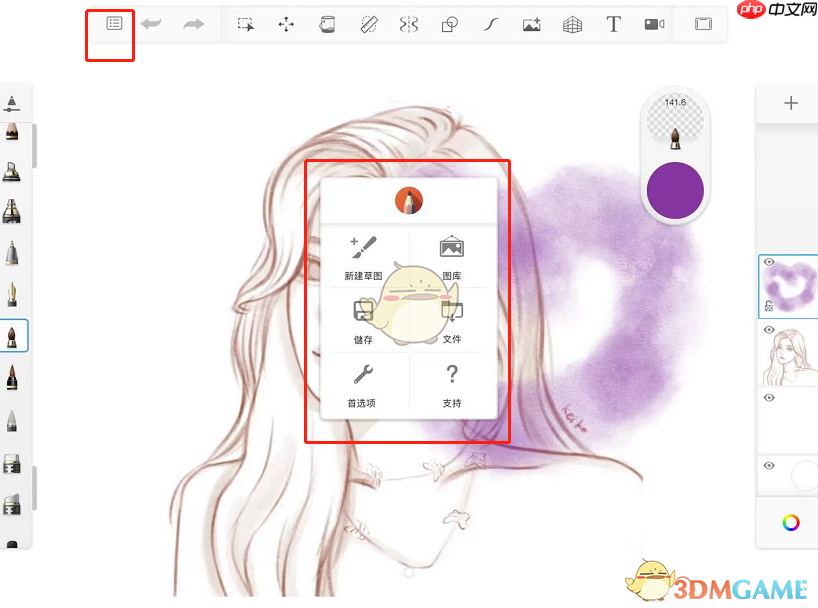818x608 pixels.
Task: Open the perspective grid tool
Action: pyautogui.click(x=572, y=24)
